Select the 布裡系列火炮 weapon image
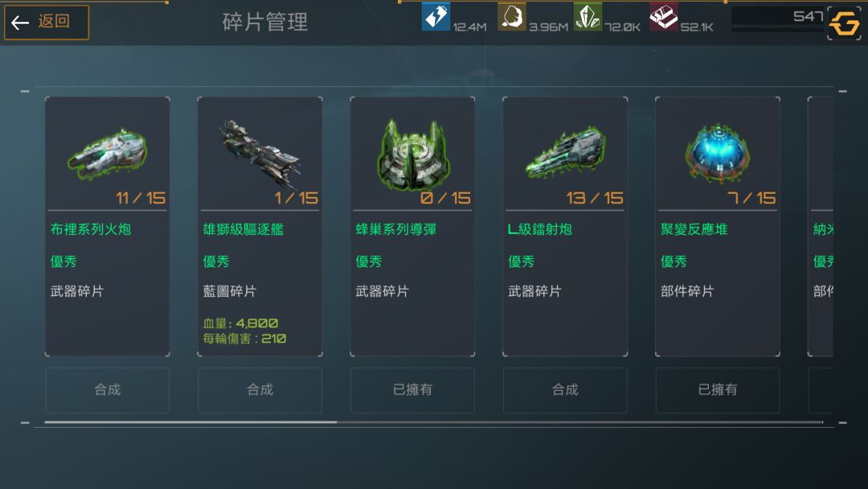868x489 pixels. 108,154
